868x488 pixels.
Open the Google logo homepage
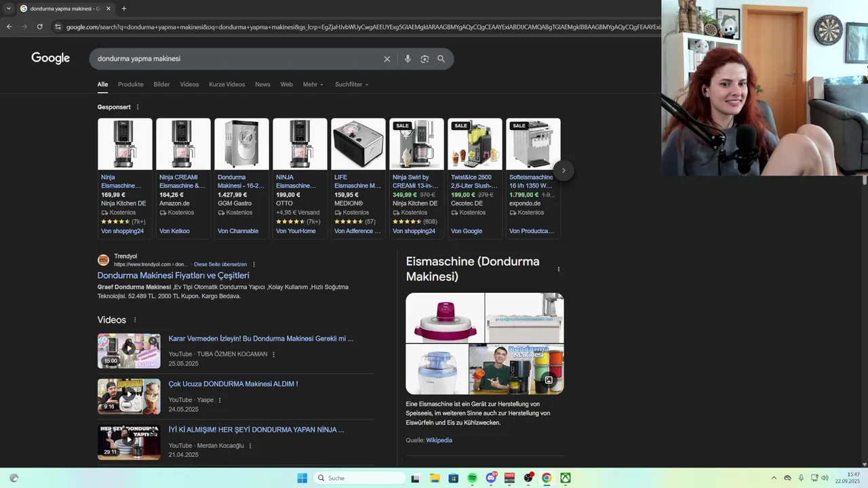pos(51,58)
